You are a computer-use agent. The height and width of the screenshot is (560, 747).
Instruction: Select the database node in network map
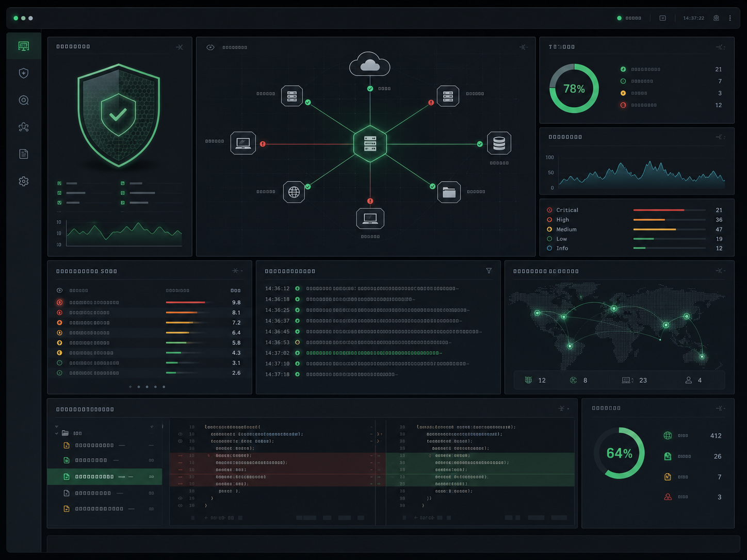tap(499, 143)
